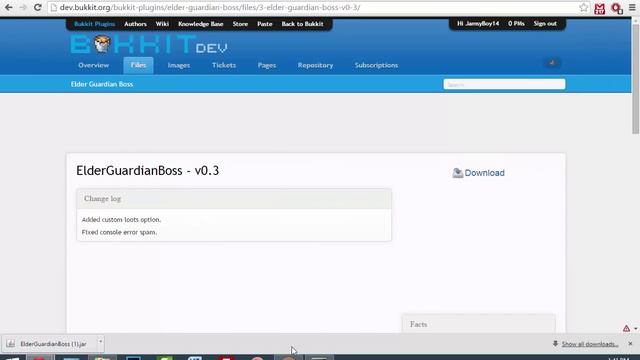640x360 pixels.
Task: Open the Overview tab
Action: (93, 65)
